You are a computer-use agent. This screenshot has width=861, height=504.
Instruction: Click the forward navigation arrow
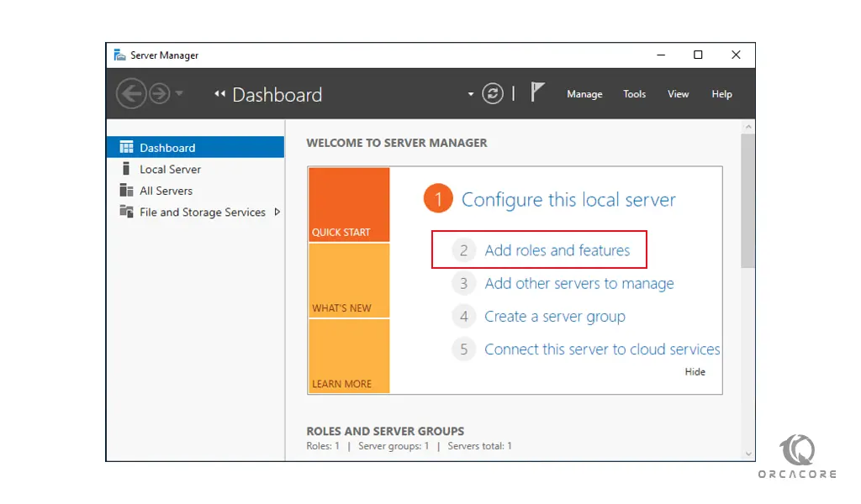click(160, 94)
